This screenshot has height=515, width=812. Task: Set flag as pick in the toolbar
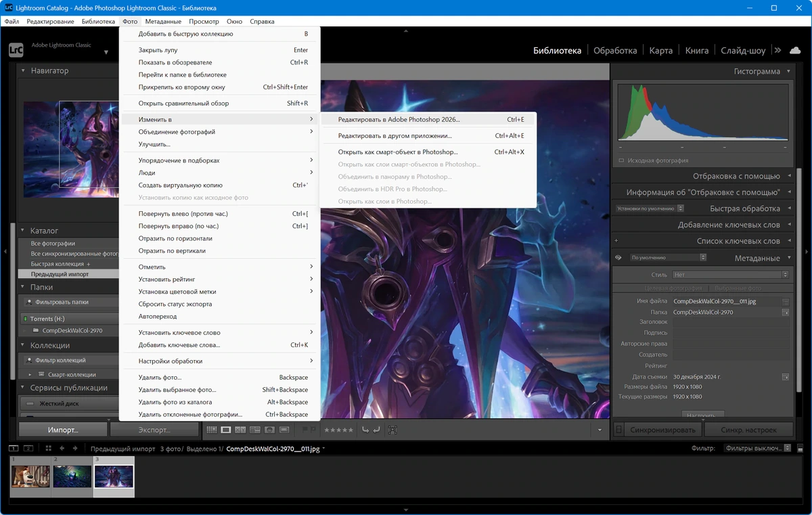305,430
